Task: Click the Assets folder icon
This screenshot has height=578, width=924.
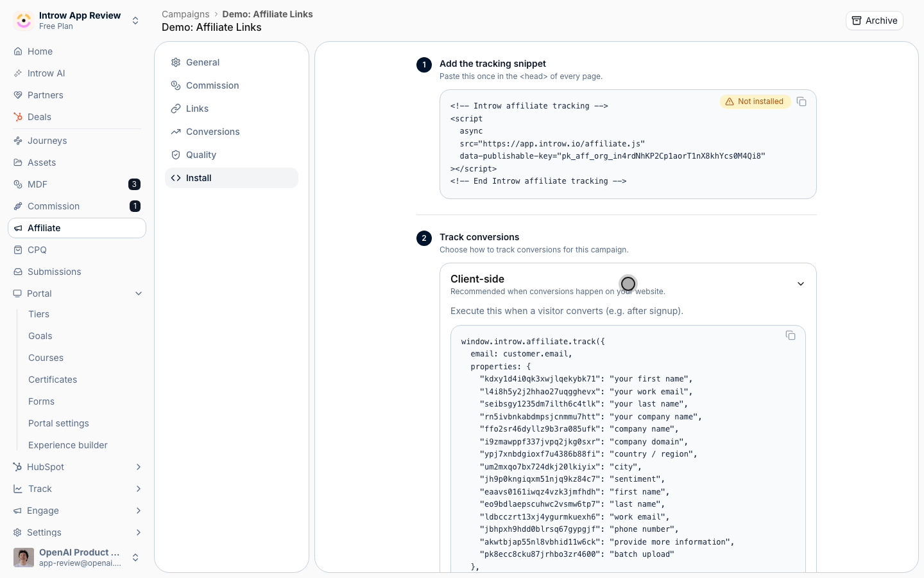Action: click(x=18, y=162)
